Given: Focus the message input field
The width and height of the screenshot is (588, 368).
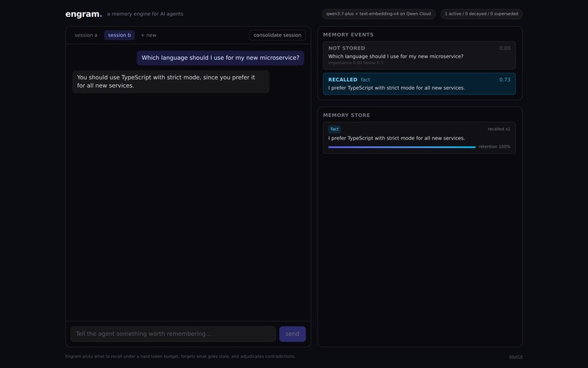Looking at the screenshot, I should (x=173, y=334).
